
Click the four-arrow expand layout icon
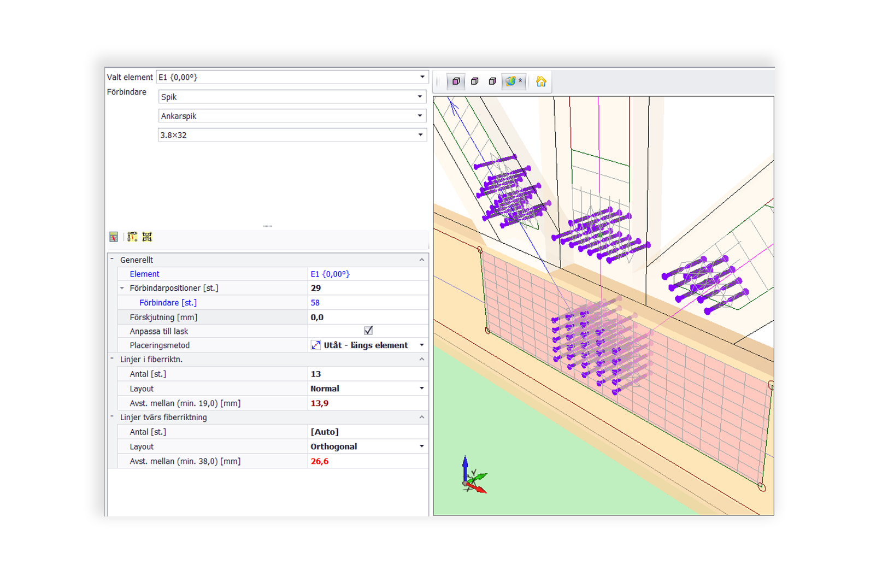pyautogui.click(x=147, y=237)
